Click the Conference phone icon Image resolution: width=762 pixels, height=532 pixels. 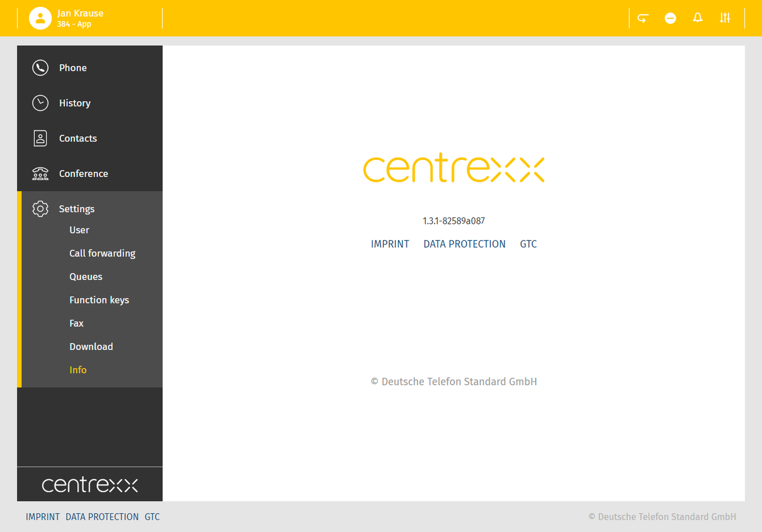[x=40, y=173]
